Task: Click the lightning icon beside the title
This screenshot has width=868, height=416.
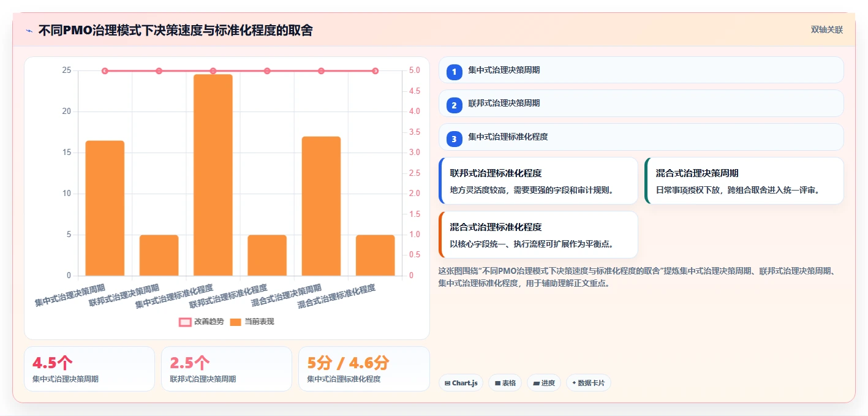Action: (x=29, y=30)
